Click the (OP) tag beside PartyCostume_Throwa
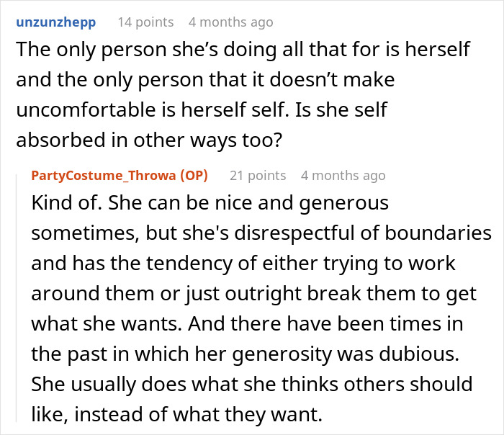504x435 pixels. (194, 176)
